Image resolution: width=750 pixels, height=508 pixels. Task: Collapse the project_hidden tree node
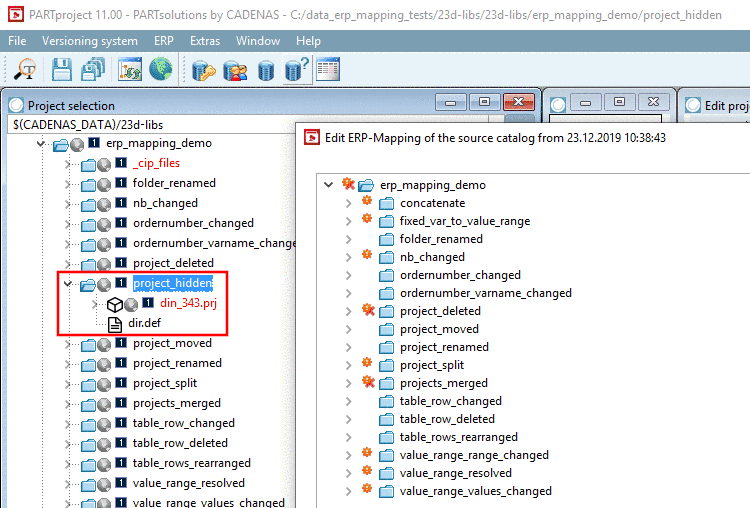tap(68, 284)
